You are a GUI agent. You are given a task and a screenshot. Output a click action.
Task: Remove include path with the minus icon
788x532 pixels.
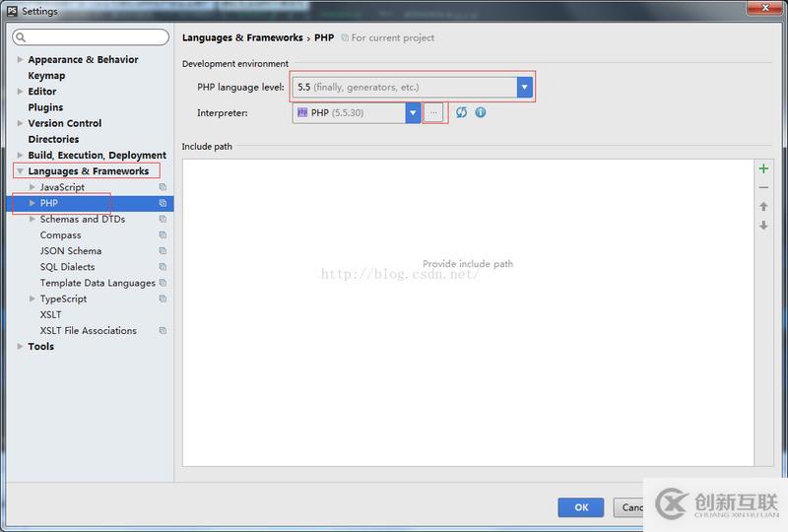(763, 187)
